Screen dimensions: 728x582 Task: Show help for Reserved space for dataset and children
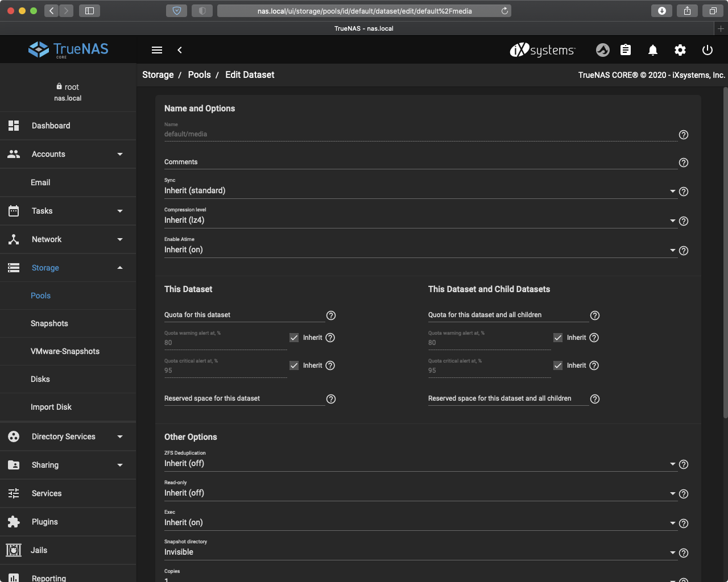pyautogui.click(x=595, y=399)
